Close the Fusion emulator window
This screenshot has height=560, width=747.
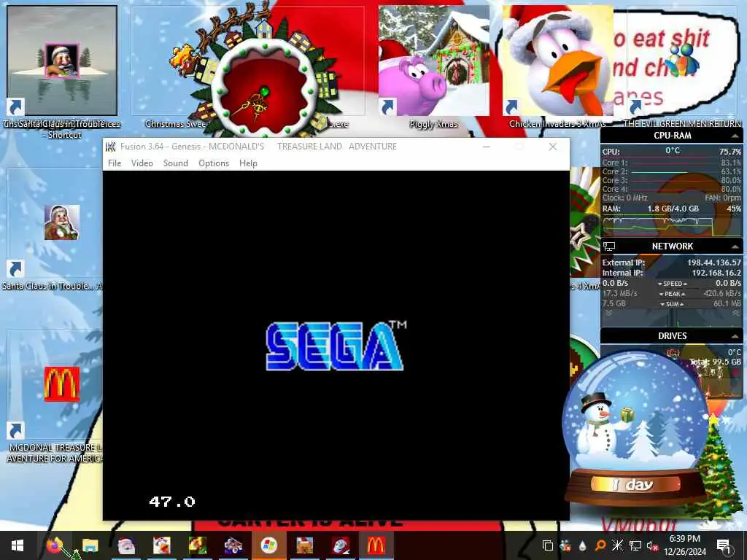coord(553,147)
